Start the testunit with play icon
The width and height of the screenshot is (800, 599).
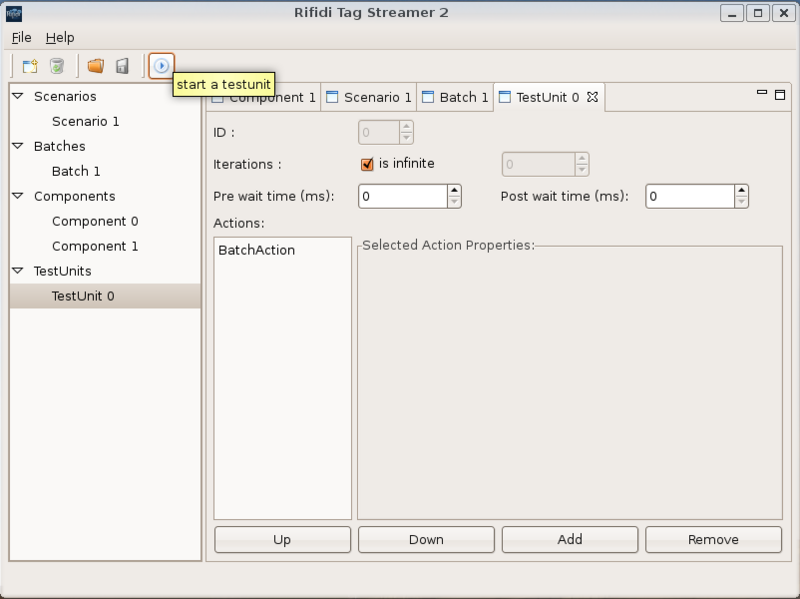[x=161, y=66]
